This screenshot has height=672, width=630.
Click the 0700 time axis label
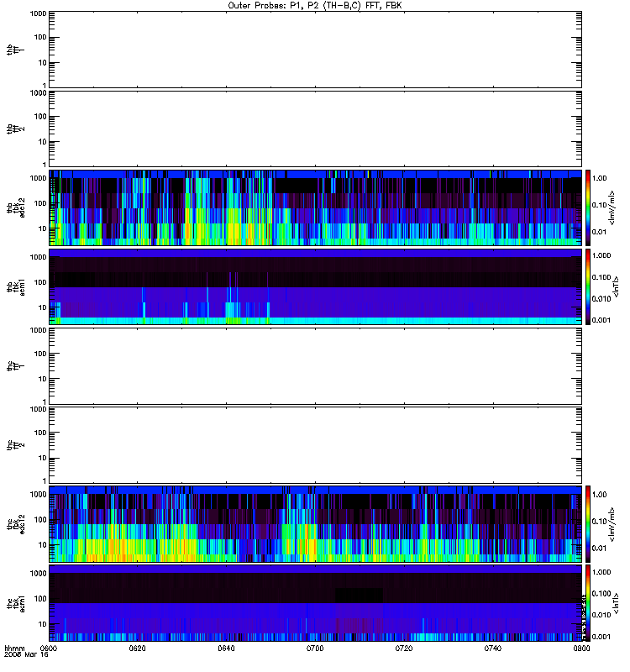[315, 648]
